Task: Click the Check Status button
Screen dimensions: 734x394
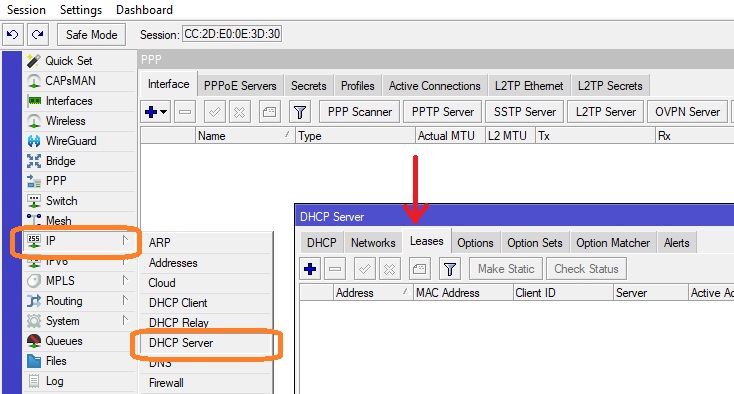Action: tap(586, 269)
